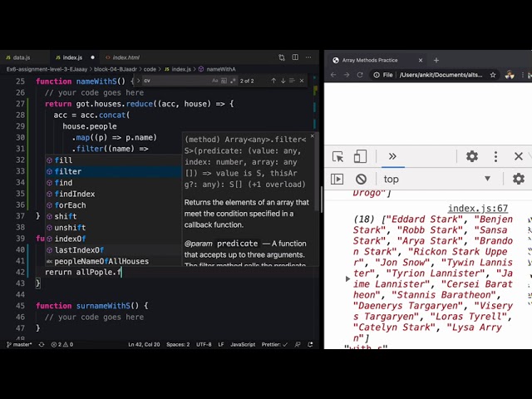Open a new Chrome tab with plus

tap(436, 61)
